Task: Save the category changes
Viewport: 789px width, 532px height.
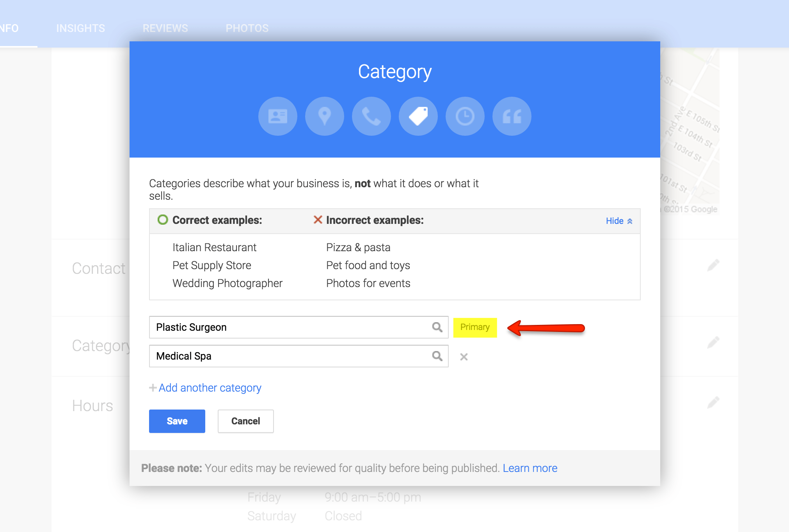Action: (177, 421)
